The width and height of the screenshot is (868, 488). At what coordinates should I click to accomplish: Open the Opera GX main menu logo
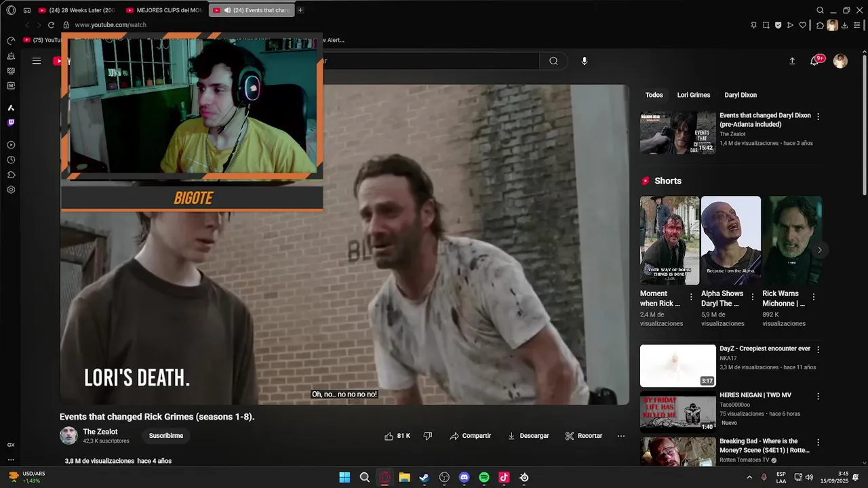tap(11, 10)
